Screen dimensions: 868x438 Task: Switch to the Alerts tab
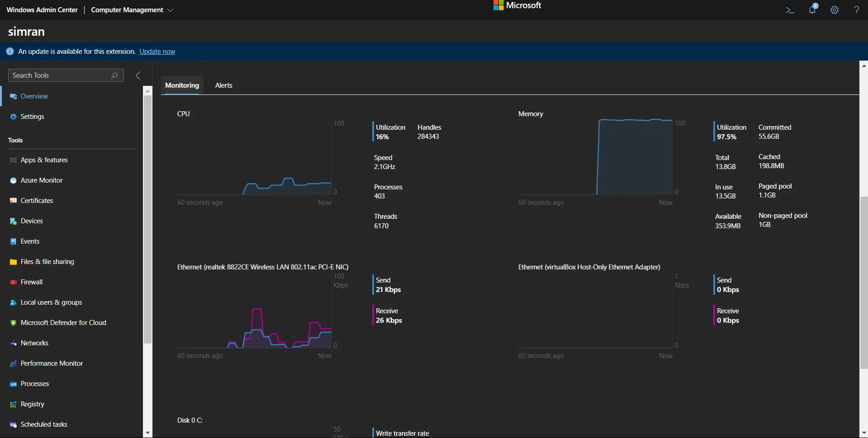pos(224,85)
